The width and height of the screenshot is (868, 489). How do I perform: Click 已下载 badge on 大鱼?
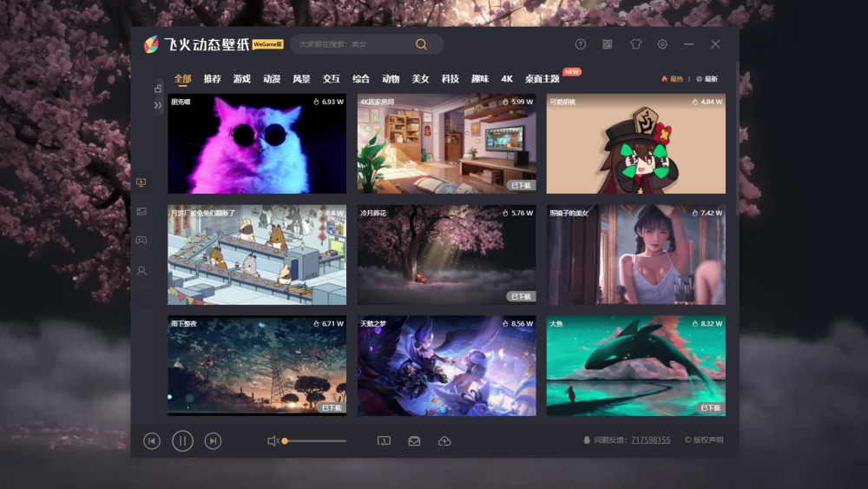(x=711, y=407)
